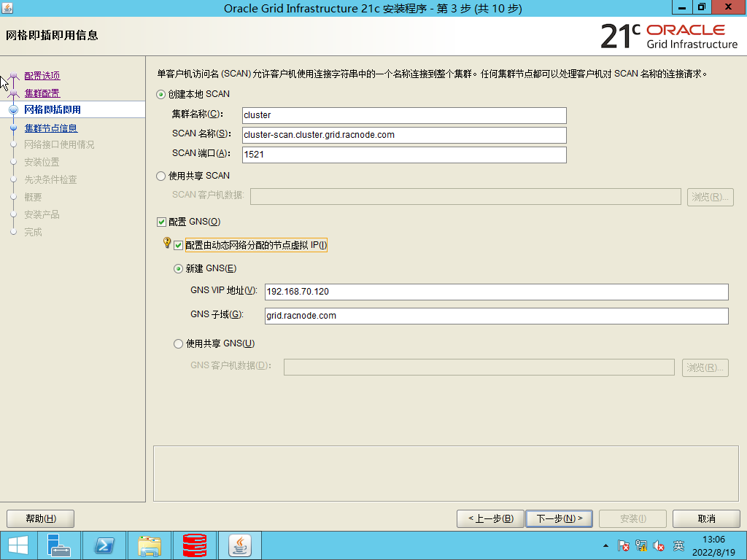Screen dimensions: 747x560
Task: Go to the 集群节点信息 step
Action: tap(51, 128)
